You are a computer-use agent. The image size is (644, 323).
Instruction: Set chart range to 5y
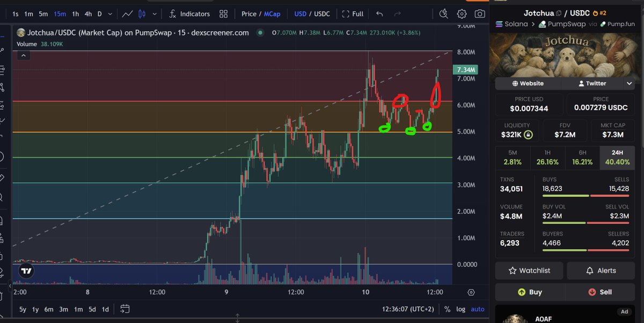coord(23,309)
